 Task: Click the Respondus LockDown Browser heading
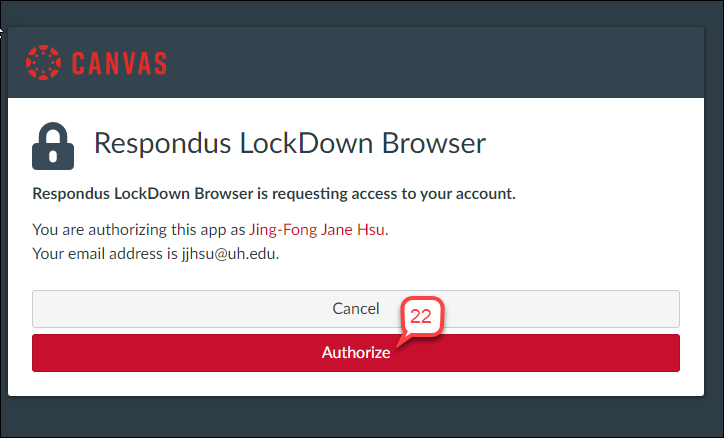point(289,143)
